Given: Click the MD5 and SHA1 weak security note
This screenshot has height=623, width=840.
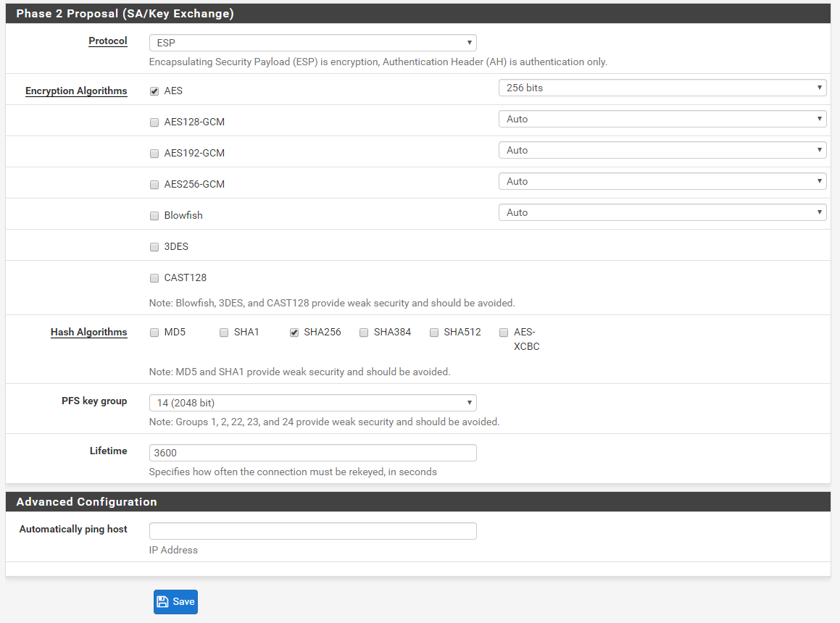Looking at the screenshot, I should (299, 372).
